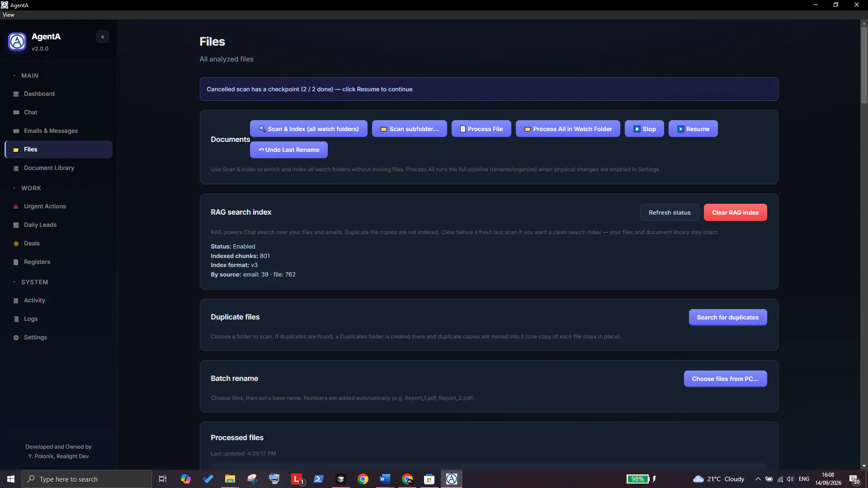Click Search for duplicates
The image size is (868, 488).
tap(727, 317)
